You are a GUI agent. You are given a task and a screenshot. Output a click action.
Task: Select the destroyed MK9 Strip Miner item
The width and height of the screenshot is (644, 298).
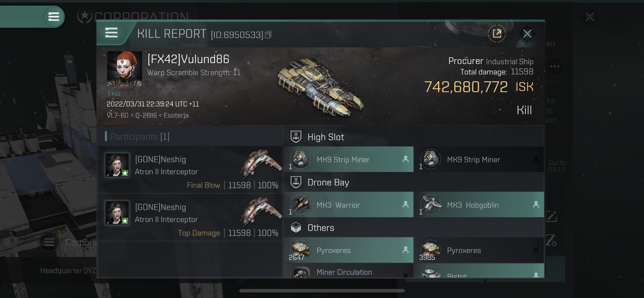(x=479, y=159)
